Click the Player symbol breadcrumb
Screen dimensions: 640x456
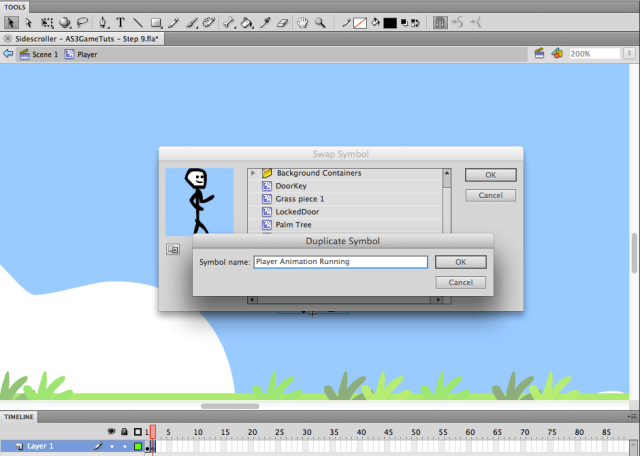[x=81, y=54]
